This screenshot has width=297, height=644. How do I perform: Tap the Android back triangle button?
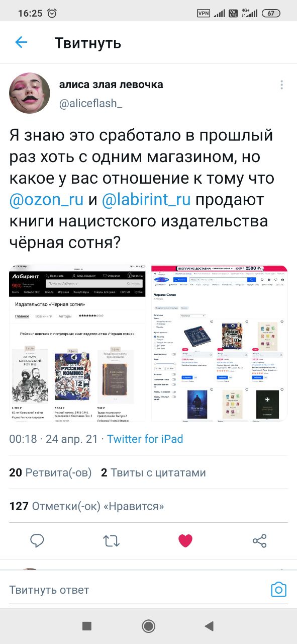[x=209, y=626]
